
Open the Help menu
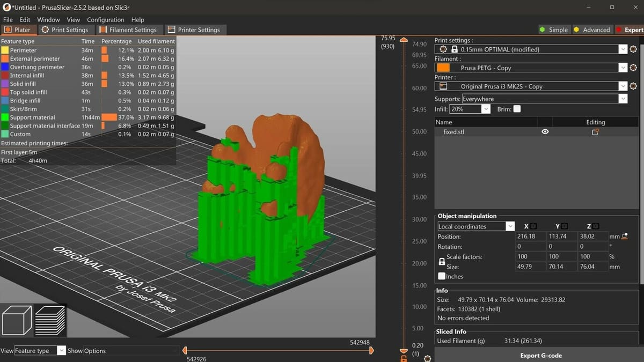(x=137, y=20)
